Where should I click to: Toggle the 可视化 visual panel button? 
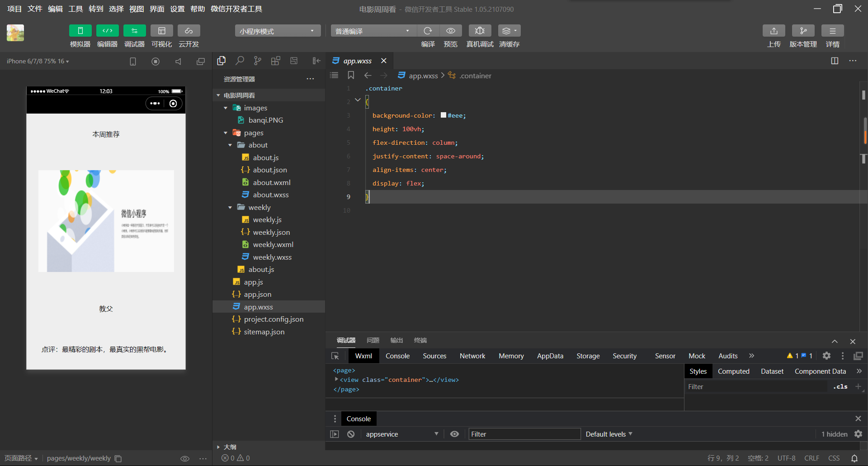click(161, 30)
